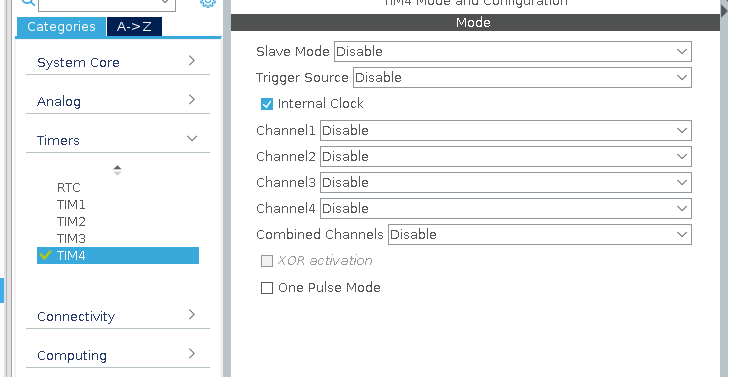The width and height of the screenshot is (732, 377).
Task: Open the Channel1 dropdown
Action: [506, 131]
